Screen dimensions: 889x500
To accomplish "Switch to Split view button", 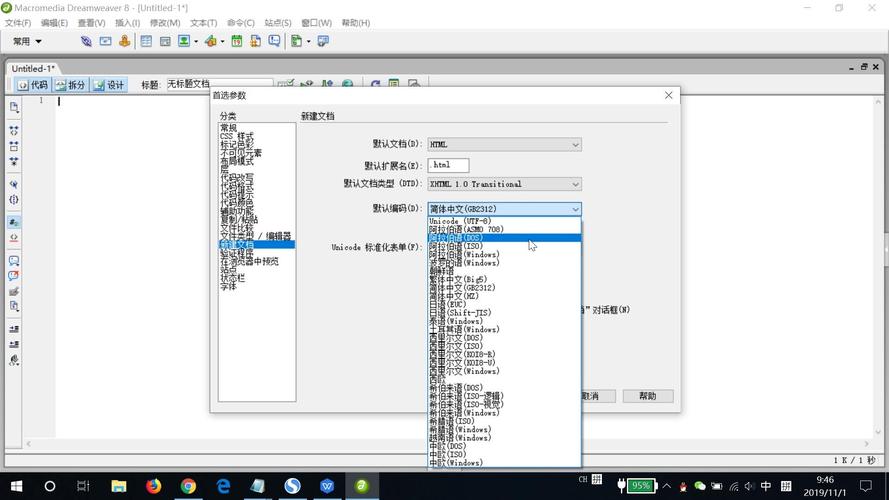I will 70,85.
